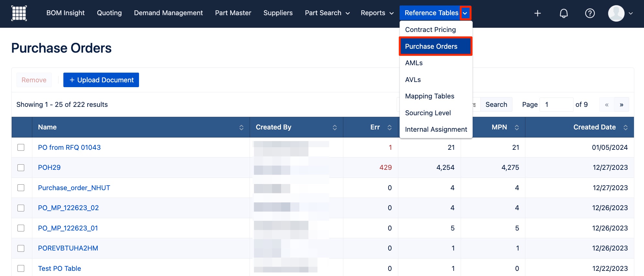The width and height of the screenshot is (644, 276).
Task: Click the 12/22/2023 created date
Action: (610, 269)
